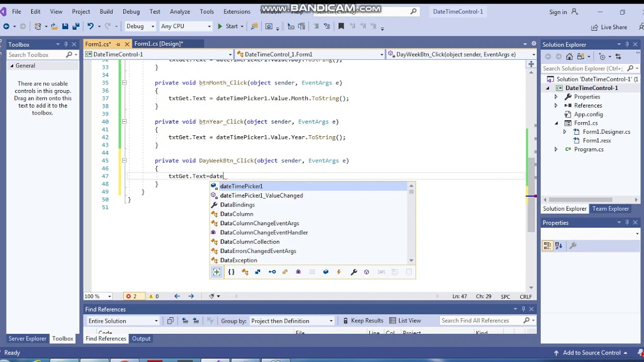
Task: Toggle the Keep Results lock option
Action: pyautogui.click(x=362, y=321)
